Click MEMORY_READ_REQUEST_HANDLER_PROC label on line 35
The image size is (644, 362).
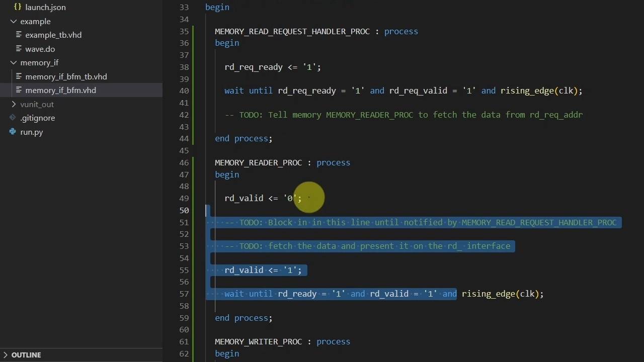[x=292, y=31]
